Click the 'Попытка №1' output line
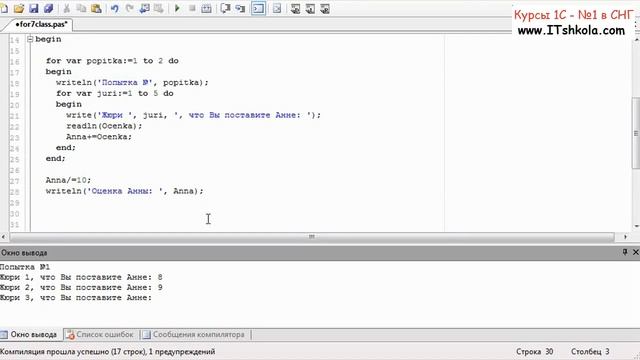This screenshot has height=360, width=640. coord(25,267)
